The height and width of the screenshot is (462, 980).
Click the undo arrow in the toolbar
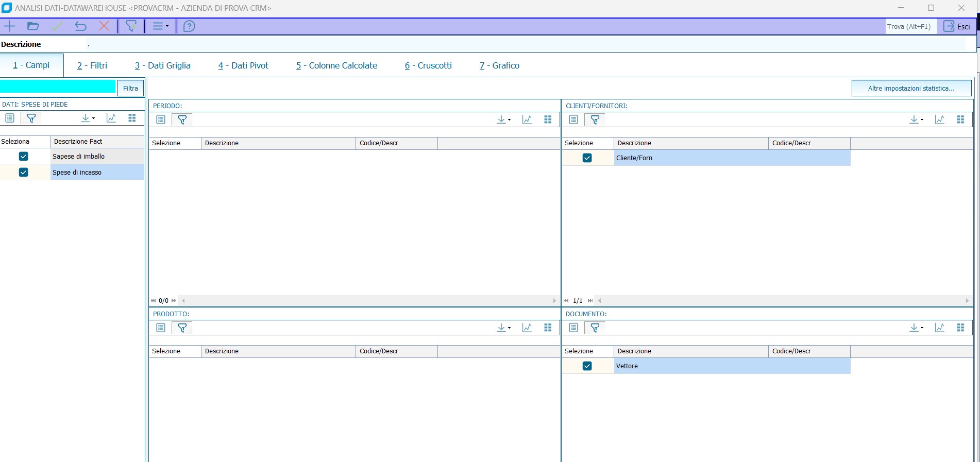click(80, 26)
